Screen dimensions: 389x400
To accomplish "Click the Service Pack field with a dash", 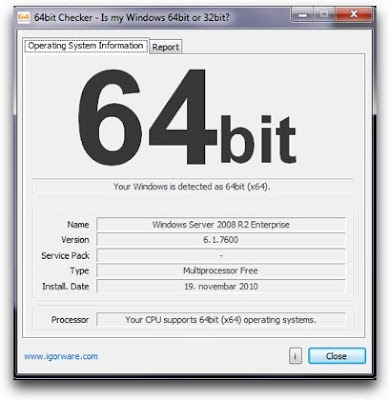I will coord(221,256).
